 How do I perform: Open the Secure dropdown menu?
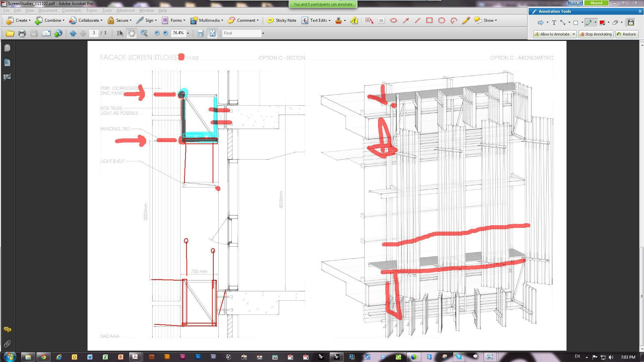coord(119,20)
